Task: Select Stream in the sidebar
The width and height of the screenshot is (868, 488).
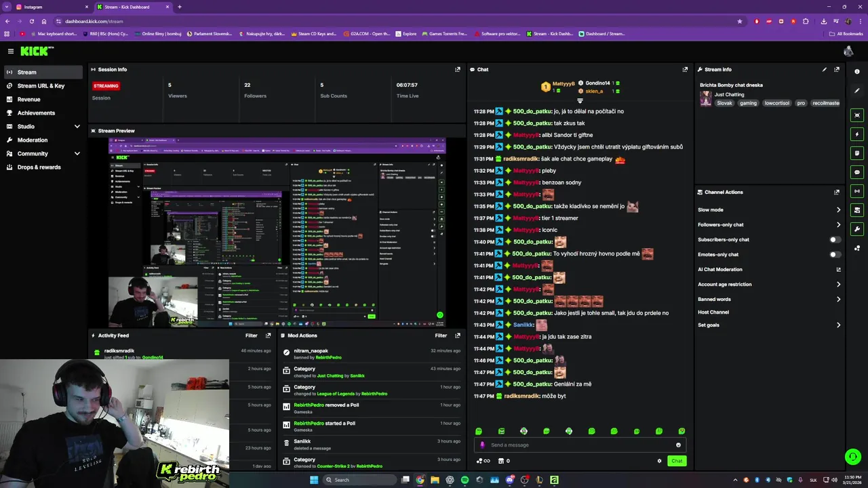Action: pos(44,72)
